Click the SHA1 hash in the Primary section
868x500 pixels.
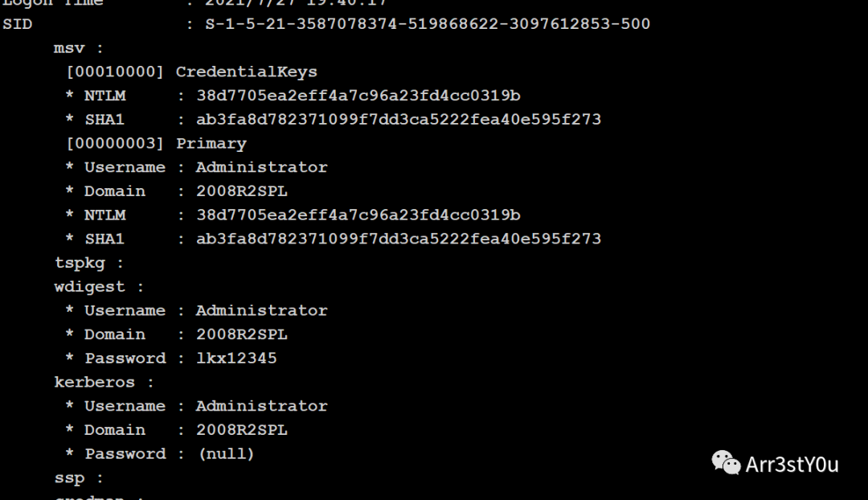(x=399, y=239)
